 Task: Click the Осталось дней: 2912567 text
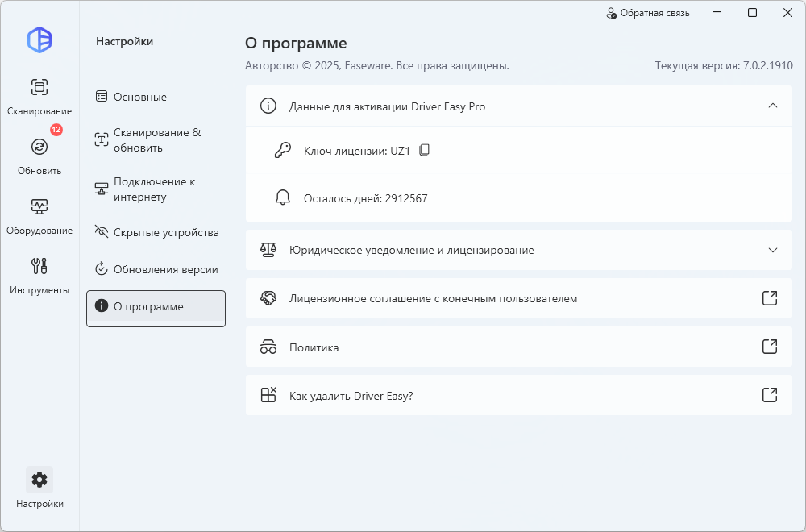[x=365, y=198]
